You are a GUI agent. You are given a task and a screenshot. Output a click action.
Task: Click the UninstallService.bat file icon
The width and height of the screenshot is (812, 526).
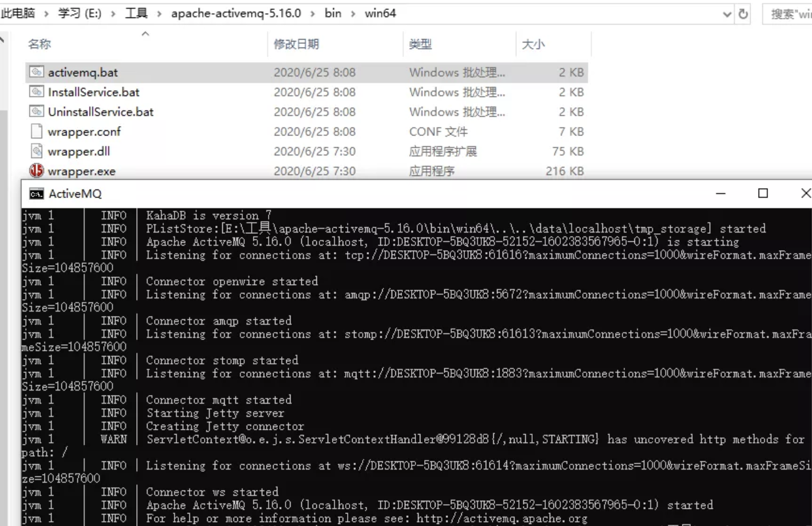pos(38,112)
